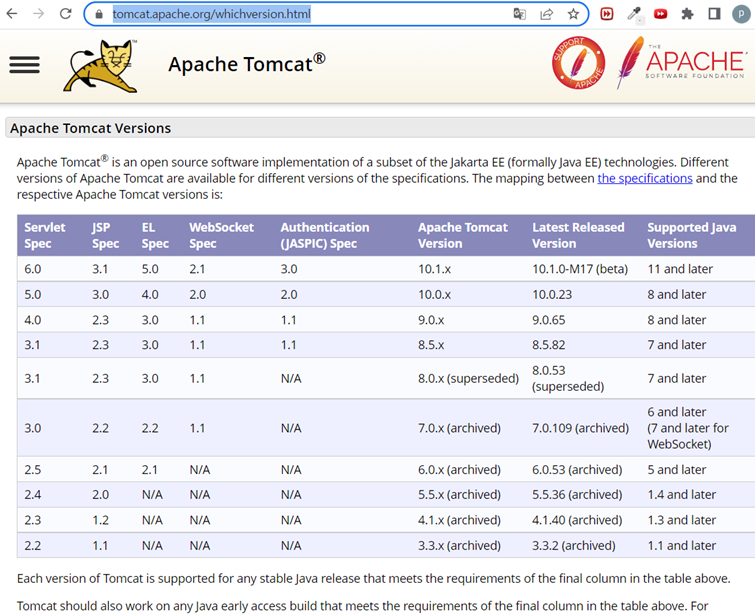755x615 pixels.
Task: Select the 10.0.x version cell
Action: pos(434,294)
